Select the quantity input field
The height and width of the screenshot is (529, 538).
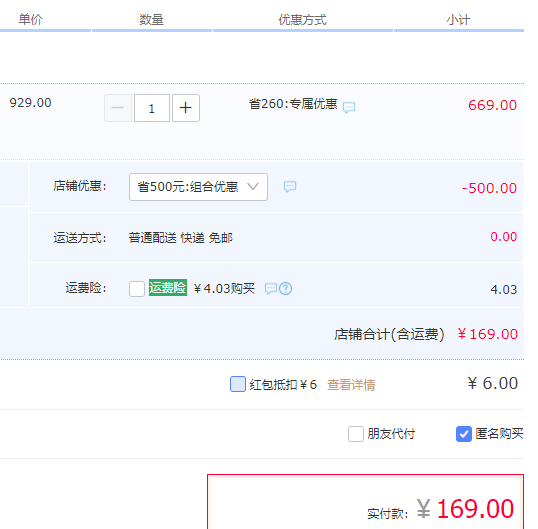pyautogui.click(x=152, y=108)
